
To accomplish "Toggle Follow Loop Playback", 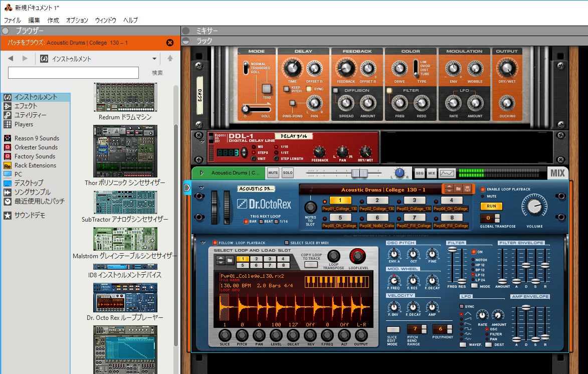I will point(215,243).
